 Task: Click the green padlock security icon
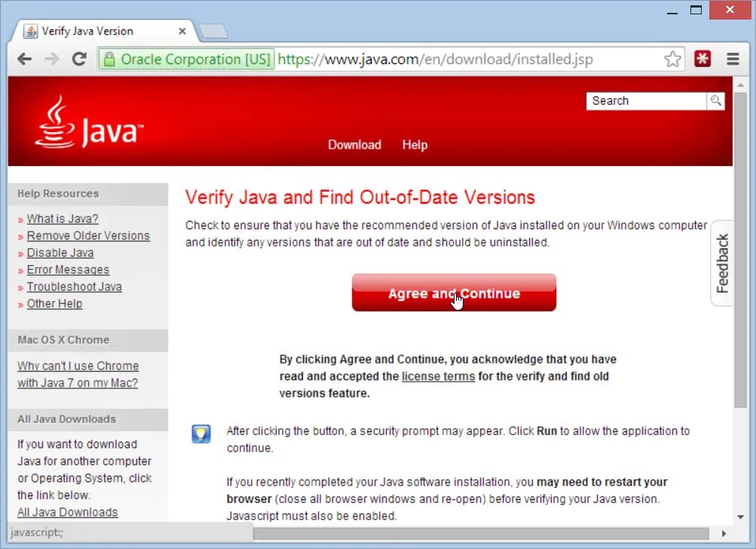pyautogui.click(x=109, y=60)
